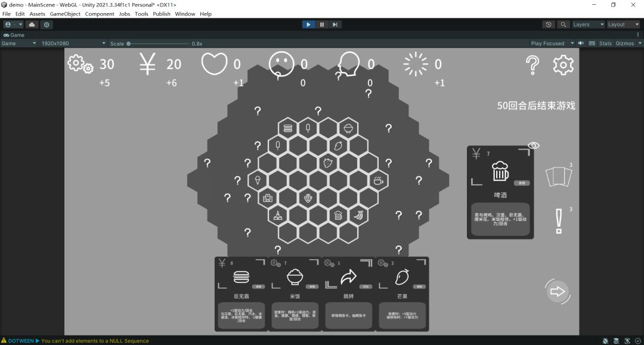This screenshot has height=345, width=644.
Task: Open the GameObject menu
Action: (x=65, y=14)
